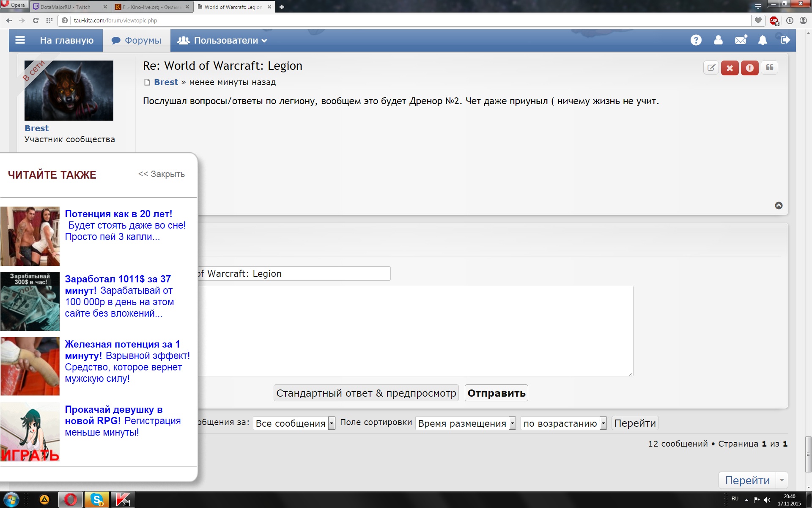Open the notifications bell icon

click(763, 40)
